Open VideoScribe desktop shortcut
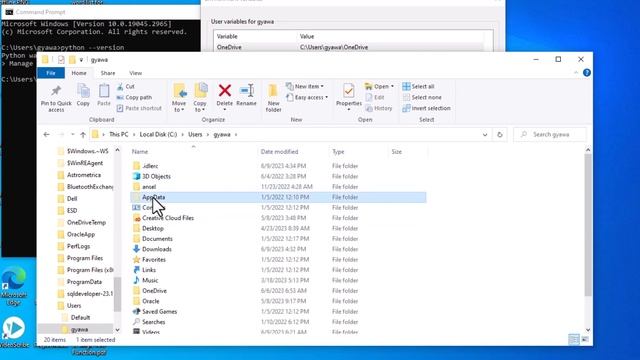640x360 pixels. pyautogui.click(x=14, y=333)
